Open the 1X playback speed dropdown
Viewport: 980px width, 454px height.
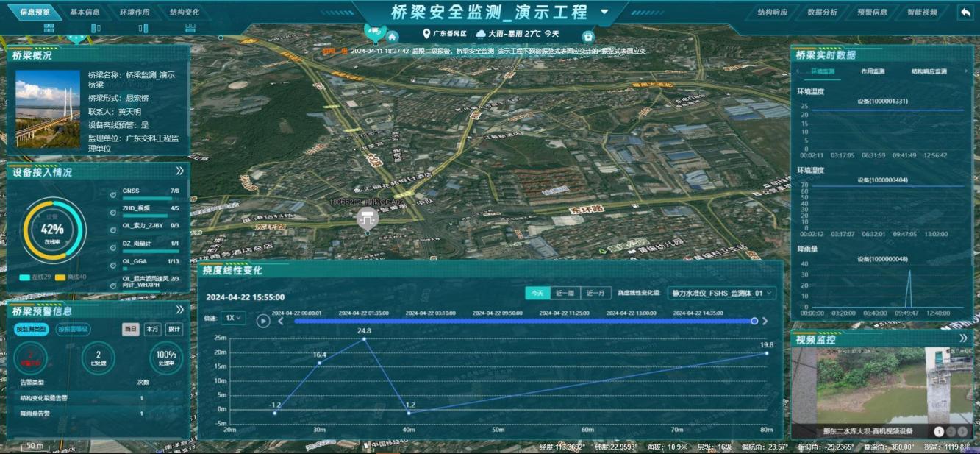[234, 318]
